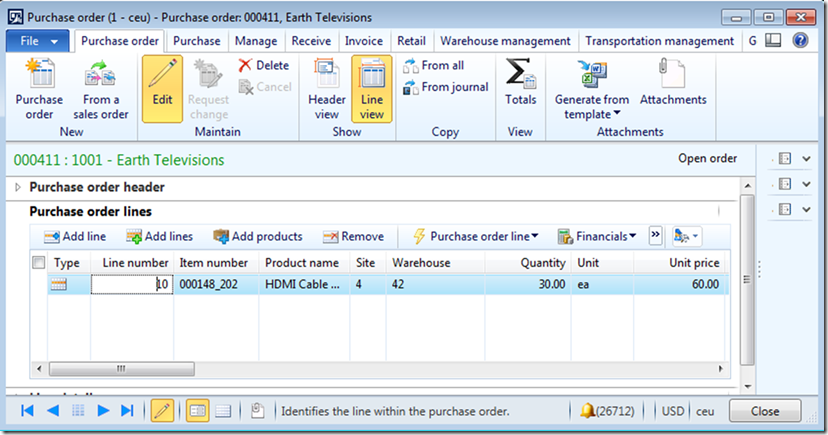Image resolution: width=828 pixels, height=435 pixels.
Task: Toggle Edit mode button in ribbon
Action: click(162, 88)
